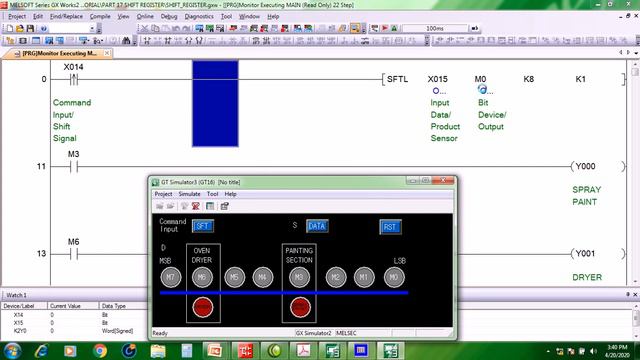
Task: Open File Explorer folder on taskbar
Action: (158, 351)
